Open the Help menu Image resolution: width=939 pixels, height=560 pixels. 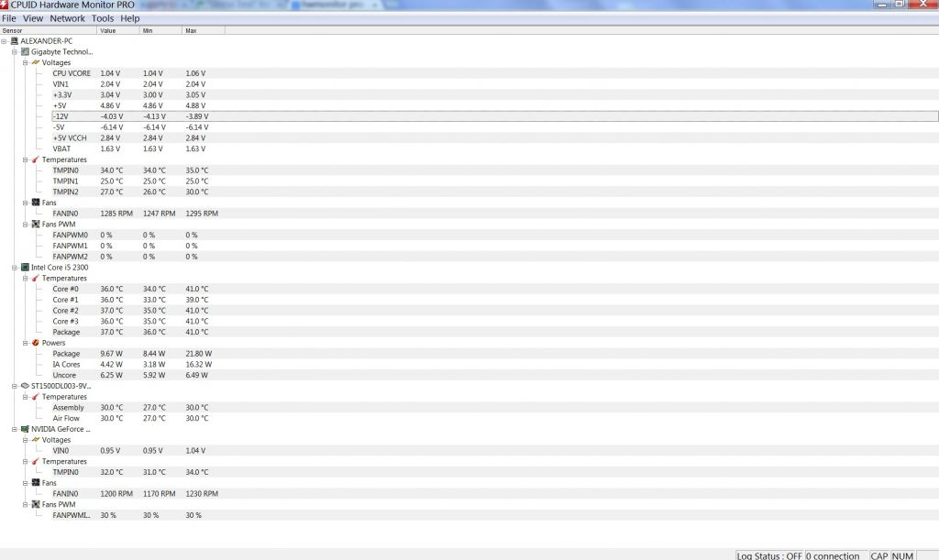tap(130, 18)
